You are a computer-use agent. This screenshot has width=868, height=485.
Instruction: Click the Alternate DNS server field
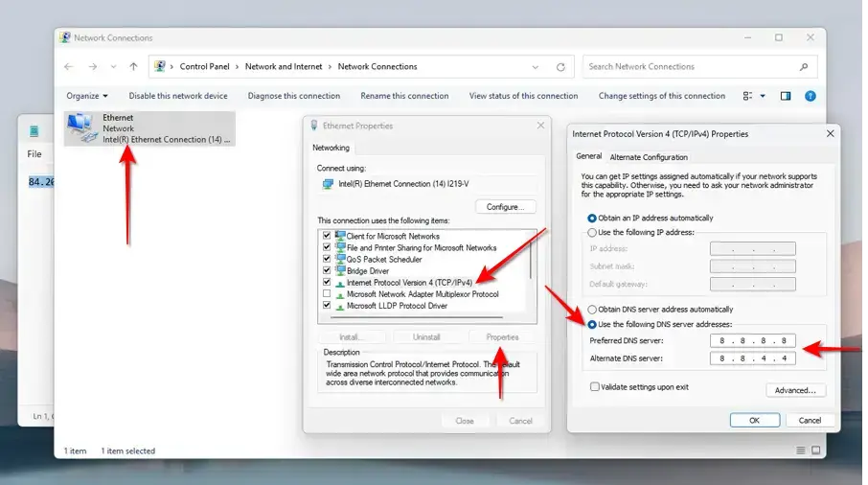click(753, 358)
